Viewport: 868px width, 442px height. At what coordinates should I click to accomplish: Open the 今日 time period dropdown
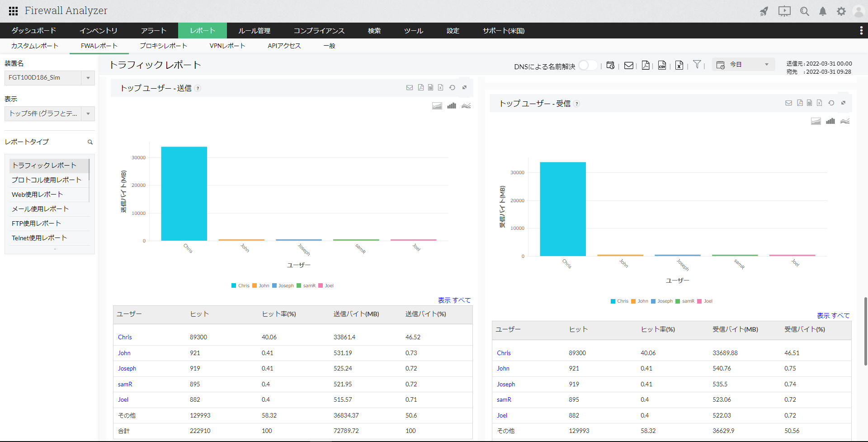pyautogui.click(x=744, y=65)
